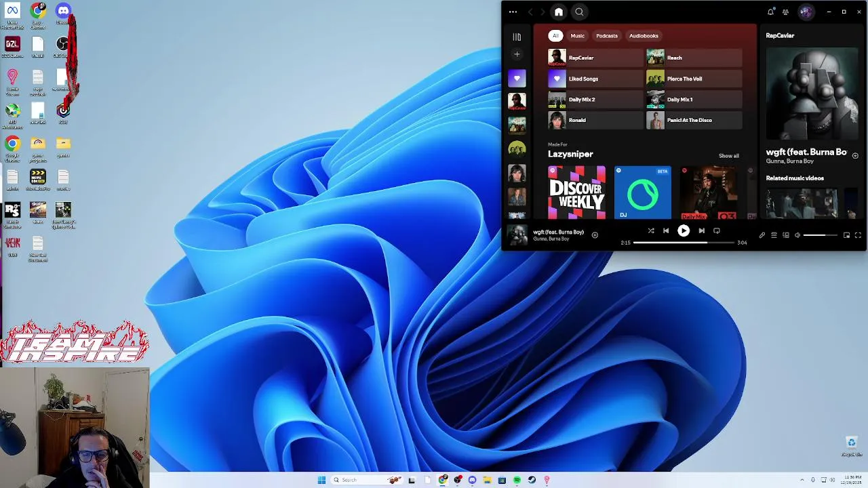Select the OBS Studio desktop shortcut
This screenshot has width=868, height=488.
63,47
